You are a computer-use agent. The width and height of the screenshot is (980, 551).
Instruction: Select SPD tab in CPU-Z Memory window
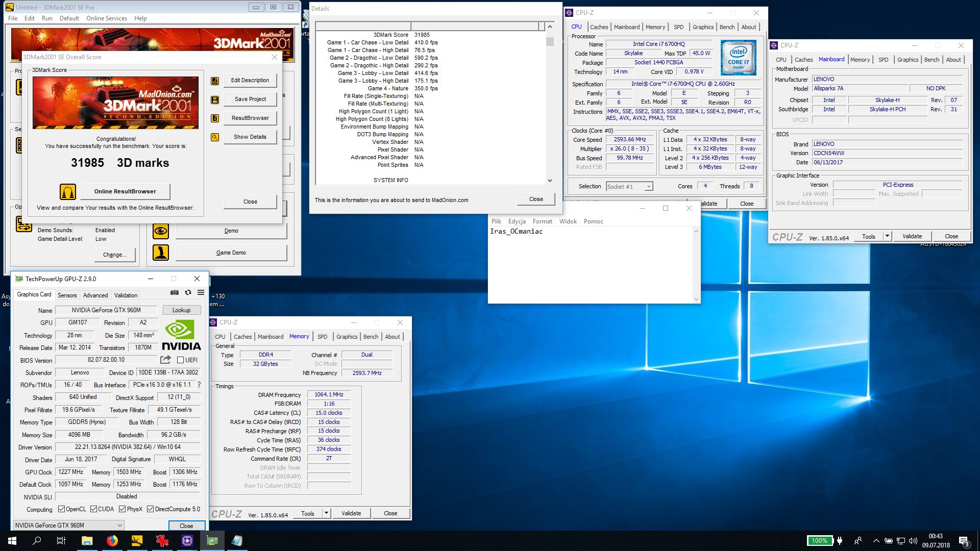[x=322, y=337]
